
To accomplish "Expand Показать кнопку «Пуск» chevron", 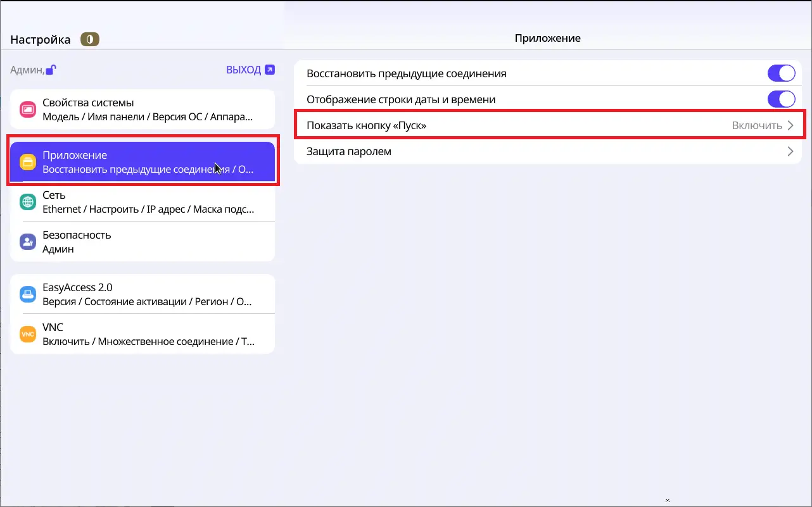I will tap(790, 125).
